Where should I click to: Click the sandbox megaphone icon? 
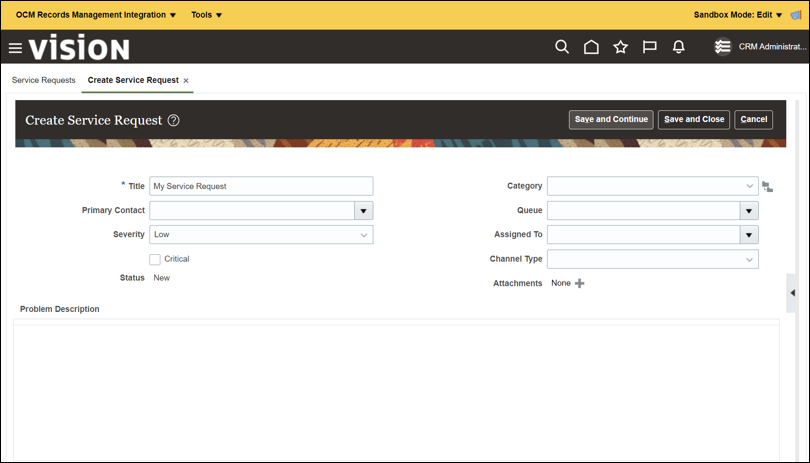[x=796, y=15]
